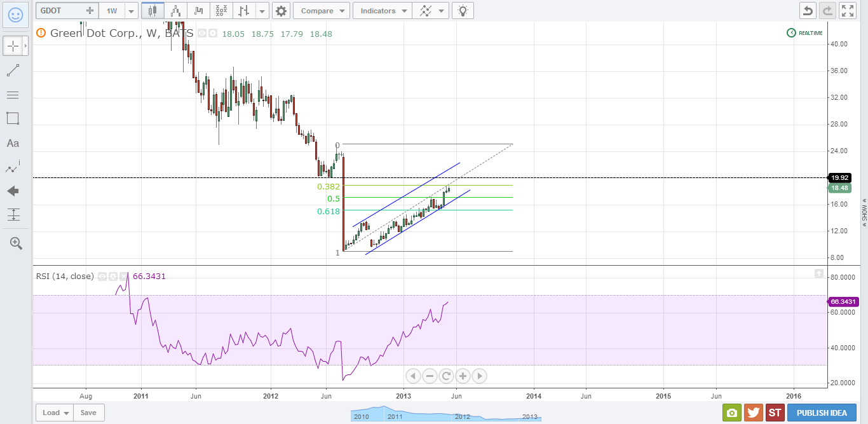The width and height of the screenshot is (868, 424).
Task: Remove the RSI indicator with its X icon
Action: coord(123,277)
